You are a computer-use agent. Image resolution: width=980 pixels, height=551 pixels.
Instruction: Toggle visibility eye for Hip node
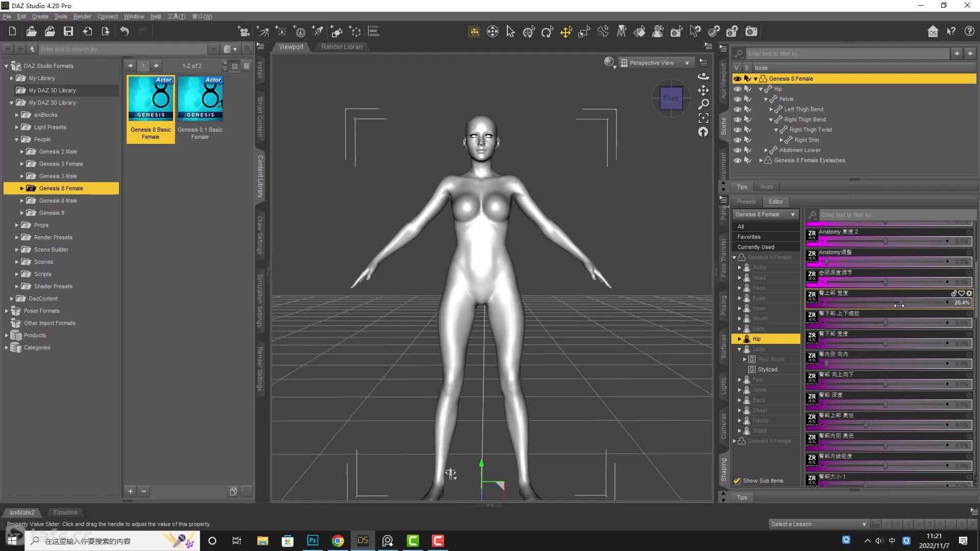coord(738,89)
